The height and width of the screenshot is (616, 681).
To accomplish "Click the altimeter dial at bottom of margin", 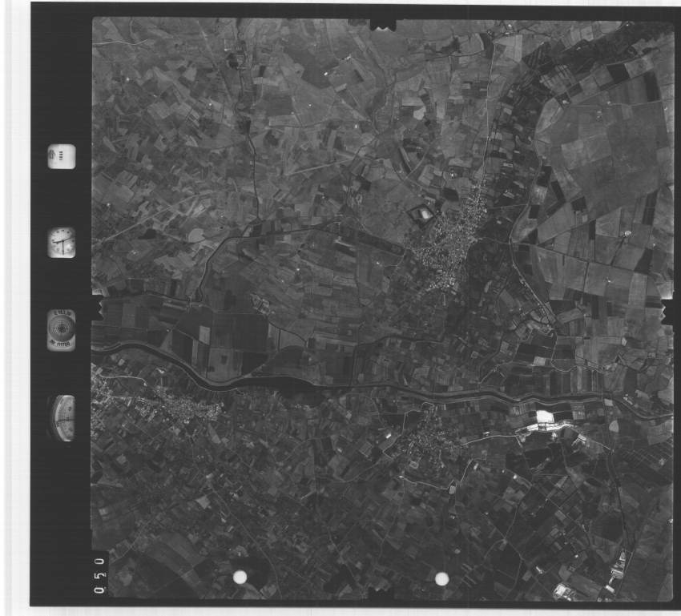I will (x=62, y=417).
